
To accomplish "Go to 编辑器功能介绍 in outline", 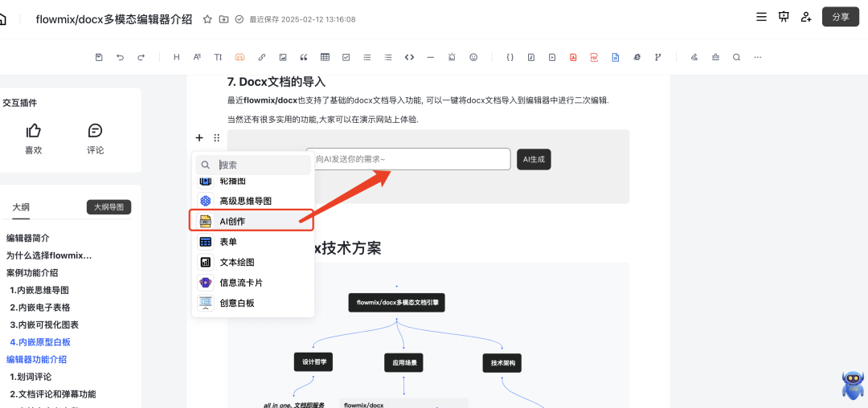I will coord(36,359).
